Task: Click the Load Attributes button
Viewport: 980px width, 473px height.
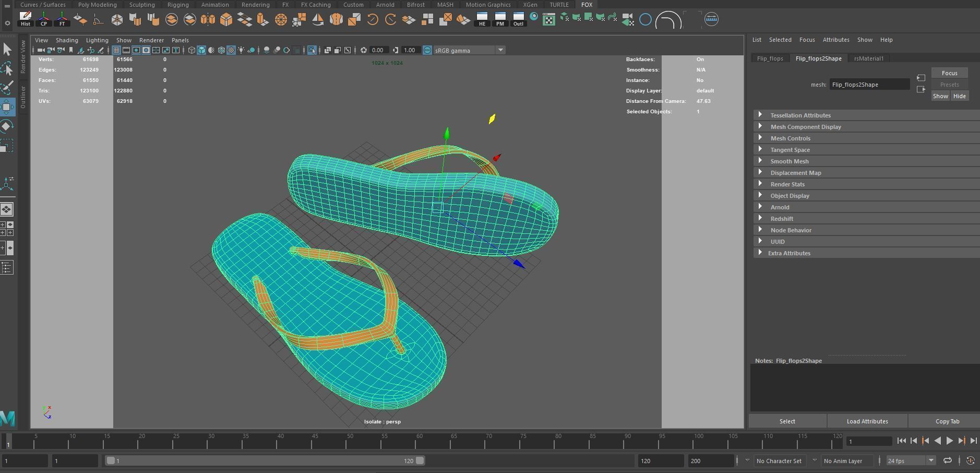Action: [867, 421]
